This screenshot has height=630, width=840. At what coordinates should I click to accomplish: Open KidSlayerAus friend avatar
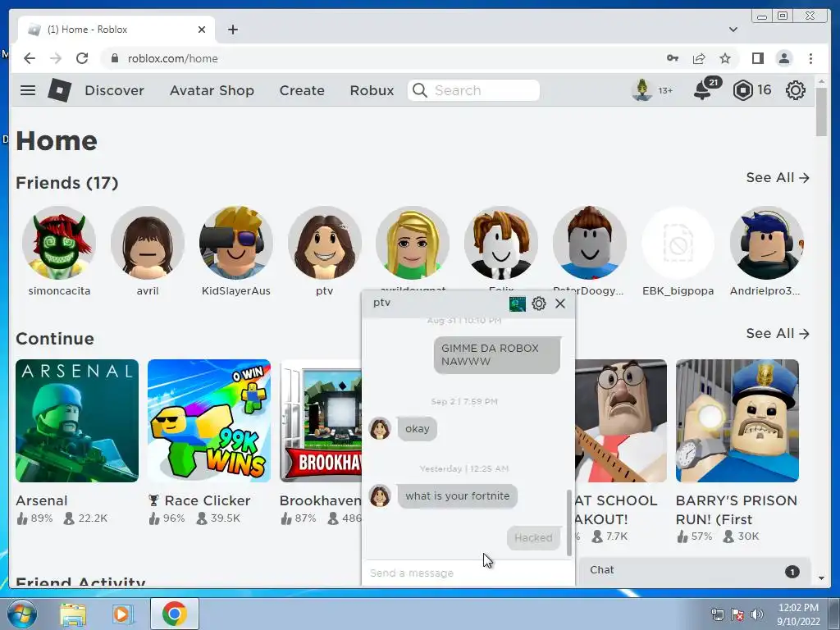point(235,243)
